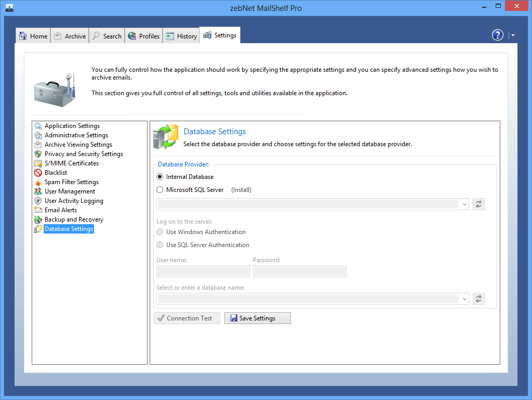Open the History tab

(181, 36)
